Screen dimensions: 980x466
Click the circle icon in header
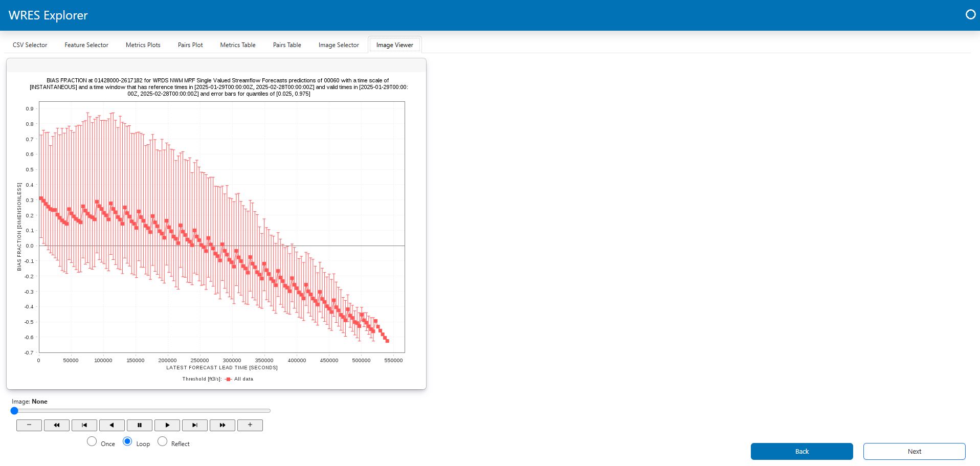click(x=970, y=14)
